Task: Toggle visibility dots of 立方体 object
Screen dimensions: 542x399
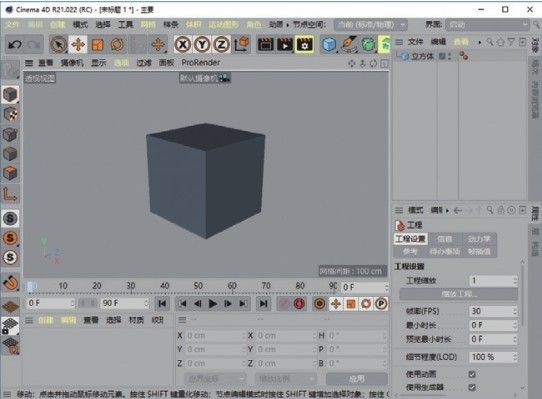Action: point(449,56)
